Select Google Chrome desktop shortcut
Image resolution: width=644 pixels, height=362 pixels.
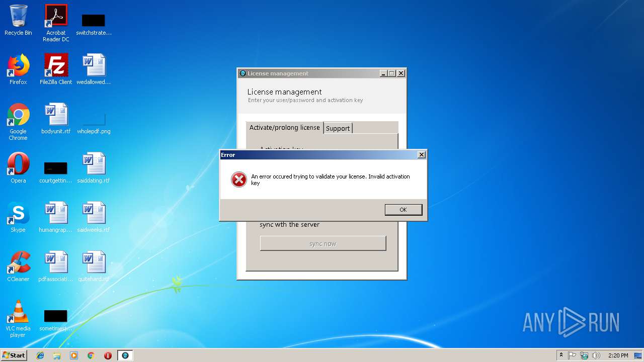pyautogui.click(x=18, y=122)
